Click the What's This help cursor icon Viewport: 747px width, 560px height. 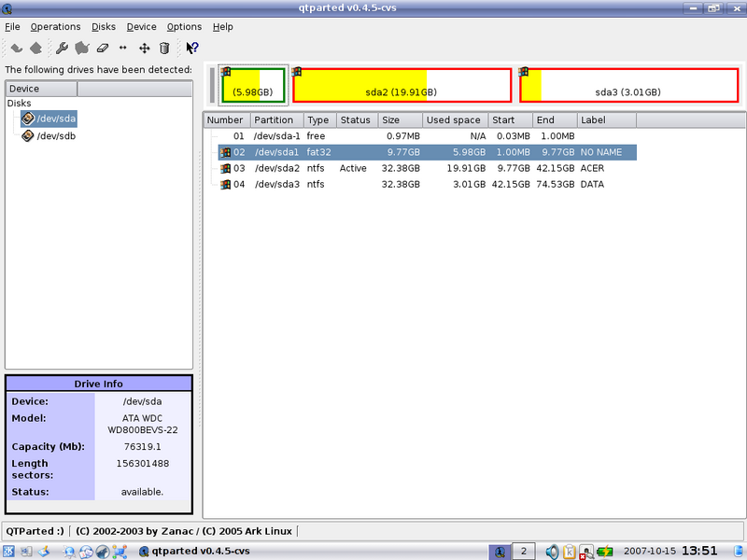coord(191,49)
